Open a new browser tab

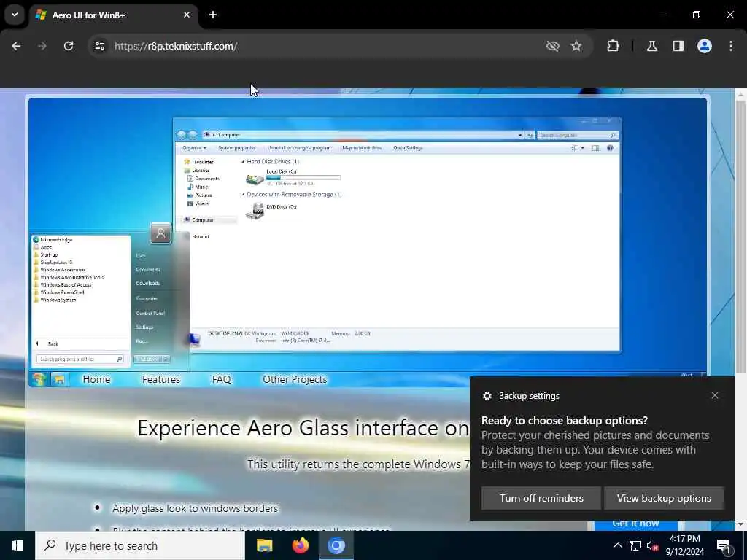point(213,15)
